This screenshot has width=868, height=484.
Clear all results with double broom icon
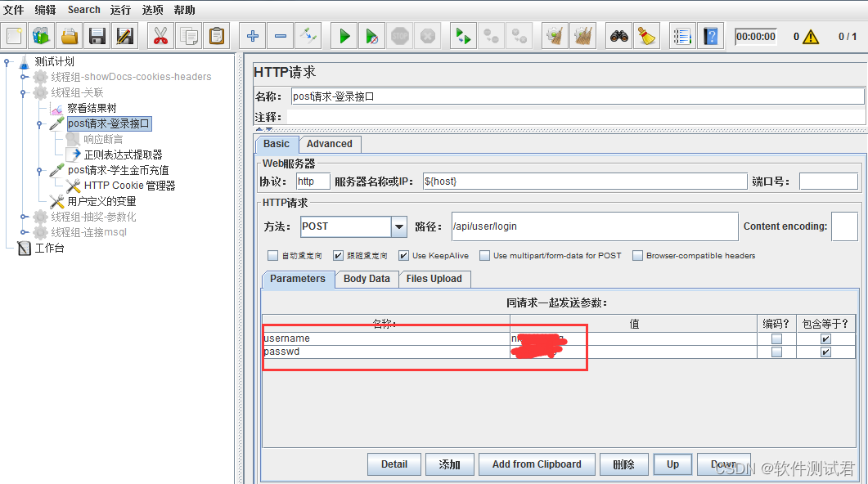click(583, 37)
